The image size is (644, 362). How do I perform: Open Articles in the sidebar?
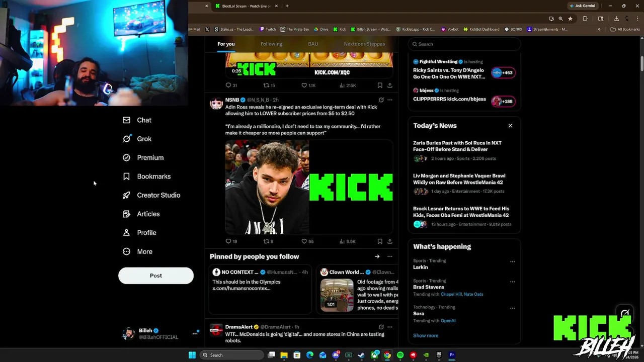click(x=141, y=214)
